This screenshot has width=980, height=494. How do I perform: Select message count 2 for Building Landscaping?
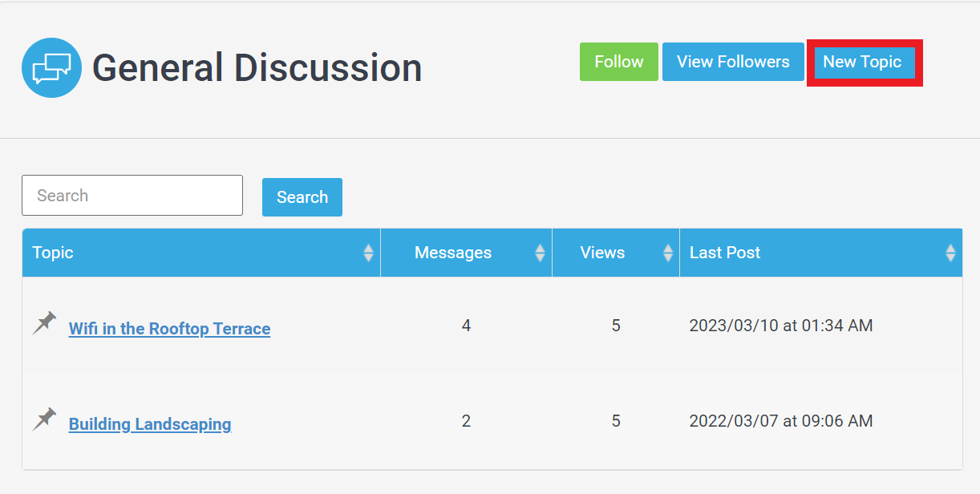[x=466, y=421]
